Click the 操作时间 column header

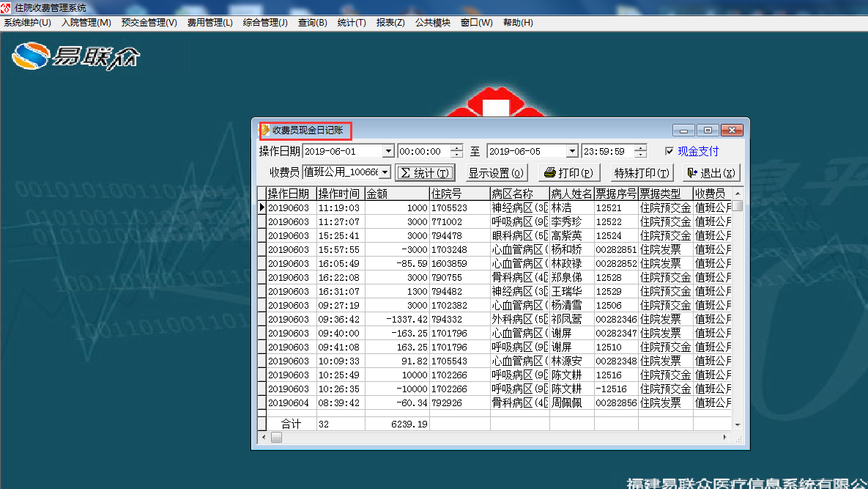[x=341, y=194]
